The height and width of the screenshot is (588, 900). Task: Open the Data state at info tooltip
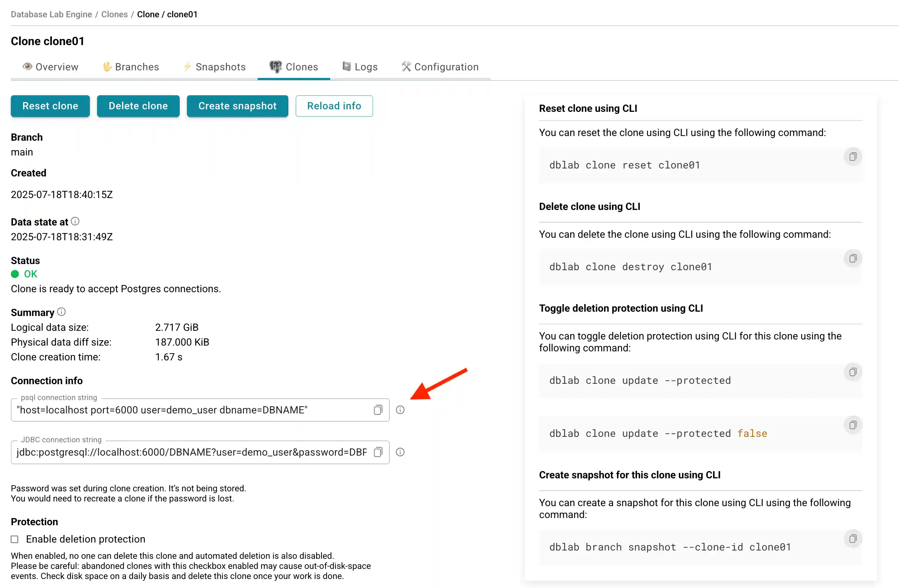pyautogui.click(x=75, y=221)
